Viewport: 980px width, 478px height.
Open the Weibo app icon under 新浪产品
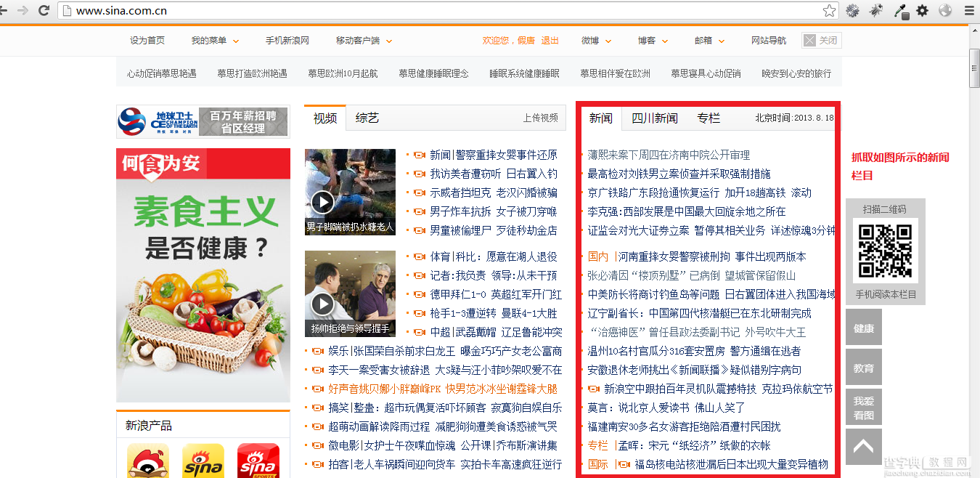(x=148, y=461)
